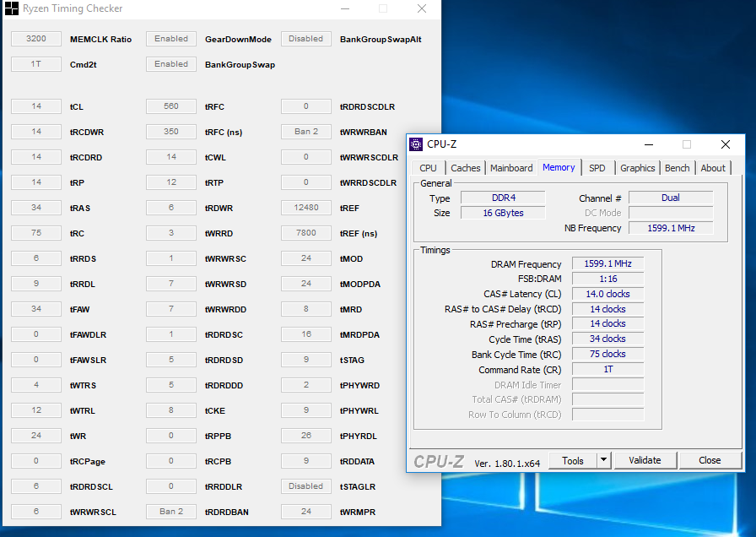Click the tCKE value 8 field
The image size is (756, 537).
point(171,410)
